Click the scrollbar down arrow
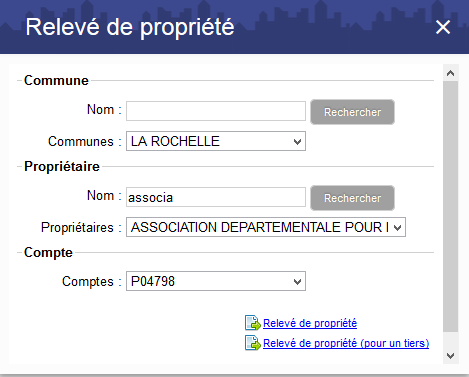 [x=450, y=356]
